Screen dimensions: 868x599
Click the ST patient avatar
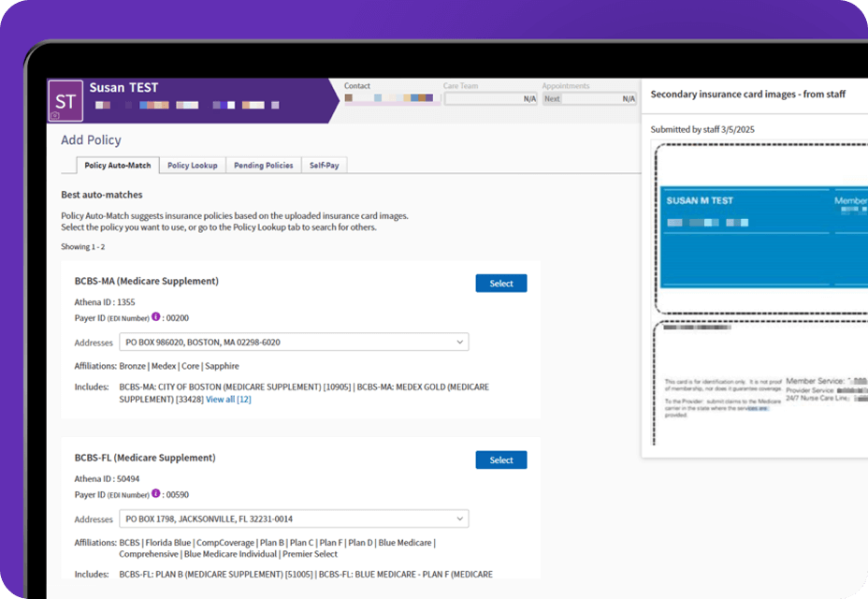[65, 101]
